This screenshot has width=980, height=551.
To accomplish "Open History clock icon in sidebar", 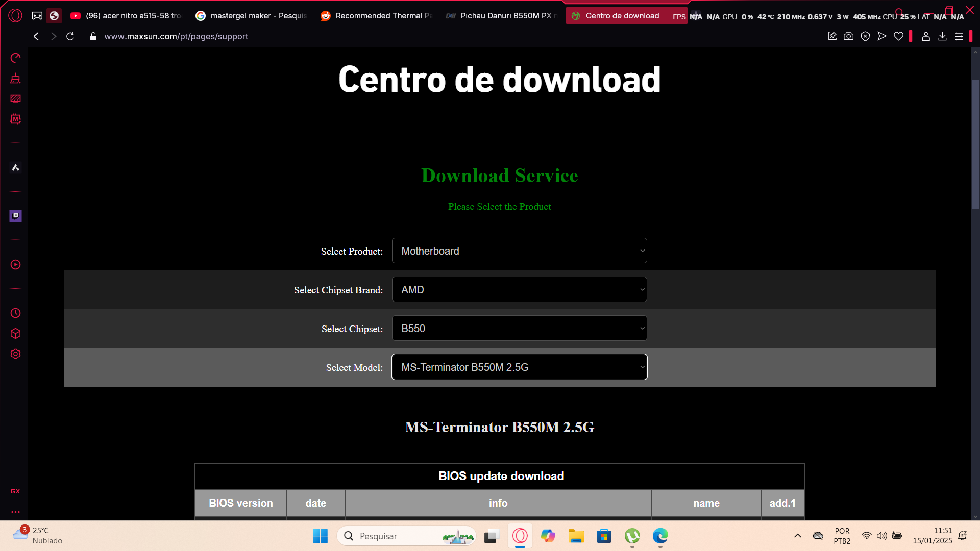I will pos(15,313).
